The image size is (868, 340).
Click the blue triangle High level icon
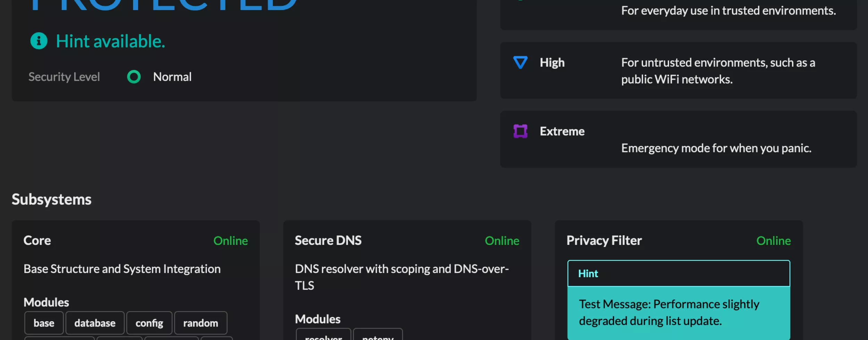click(x=520, y=62)
